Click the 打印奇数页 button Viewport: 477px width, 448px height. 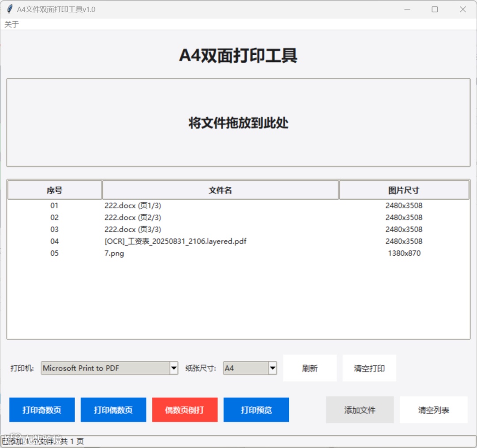pyautogui.click(x=42, y=410)
